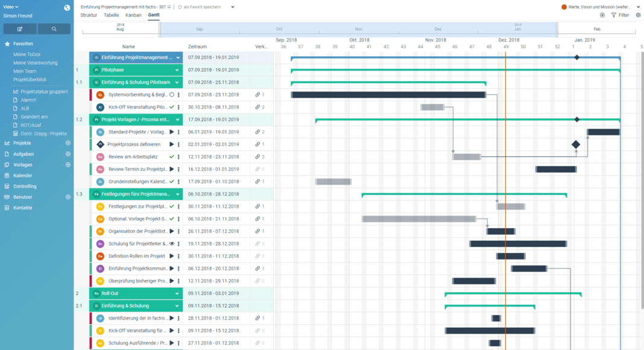Click the Favoriten star icon
The height and width of the screenshot is (350, 644).
click(x=7, y=43)
